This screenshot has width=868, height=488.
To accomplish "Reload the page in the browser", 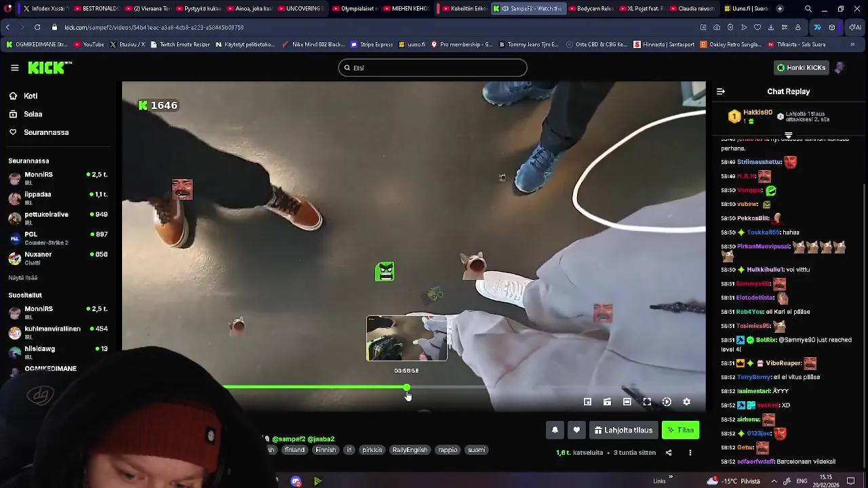I will [x=37, y=27].
